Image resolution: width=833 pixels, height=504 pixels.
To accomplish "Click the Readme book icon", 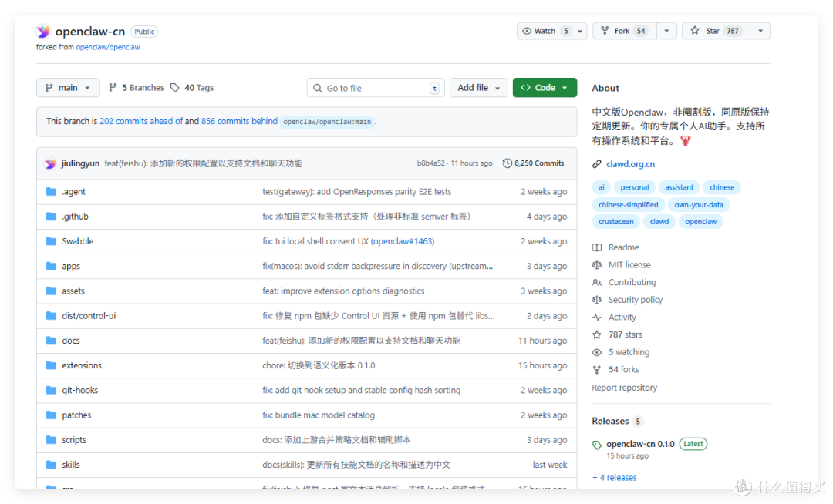I will pos(596,247).
